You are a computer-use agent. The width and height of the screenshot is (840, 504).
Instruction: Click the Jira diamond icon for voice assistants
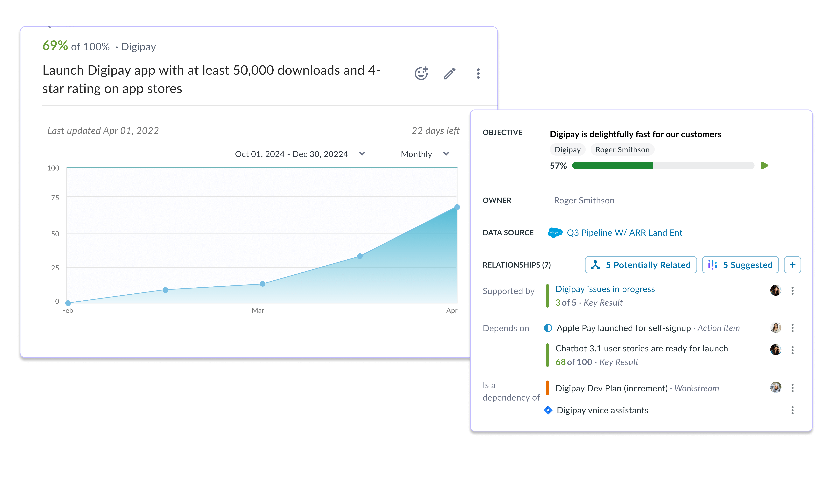(548, 410)
